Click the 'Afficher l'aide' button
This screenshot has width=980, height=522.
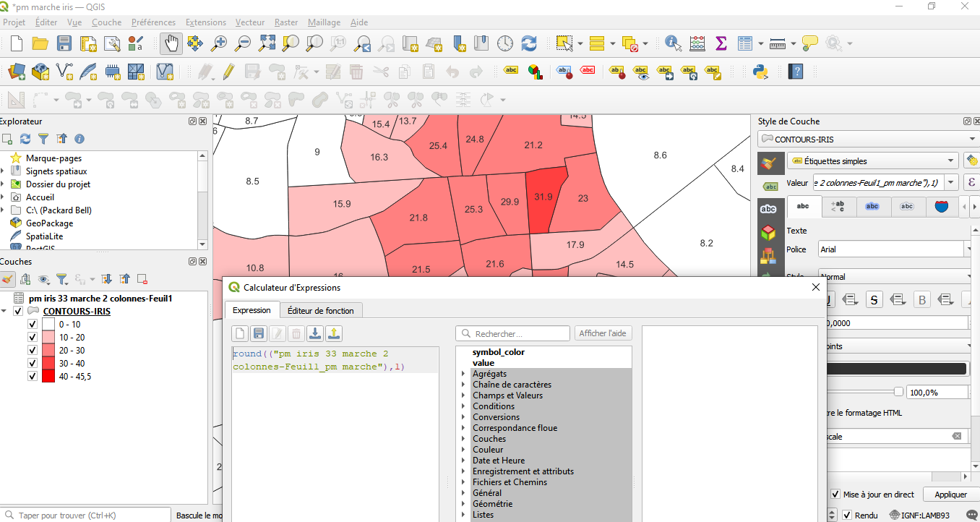603,333
